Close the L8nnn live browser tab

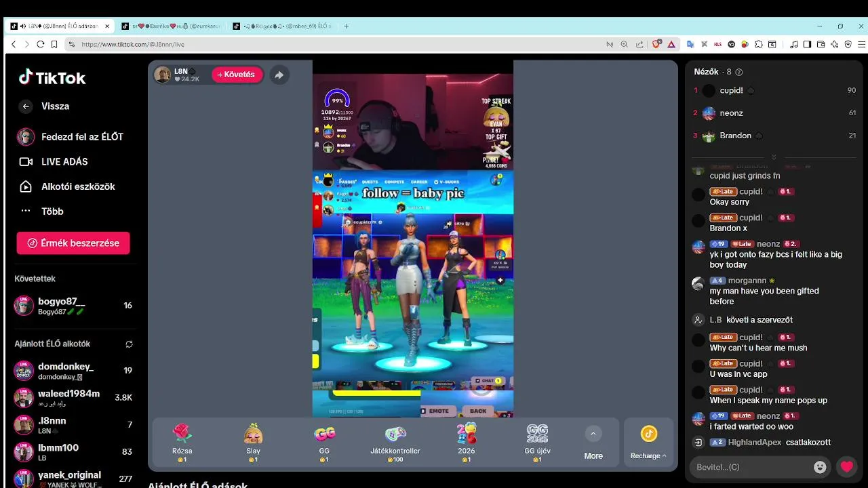pos(107,26)
